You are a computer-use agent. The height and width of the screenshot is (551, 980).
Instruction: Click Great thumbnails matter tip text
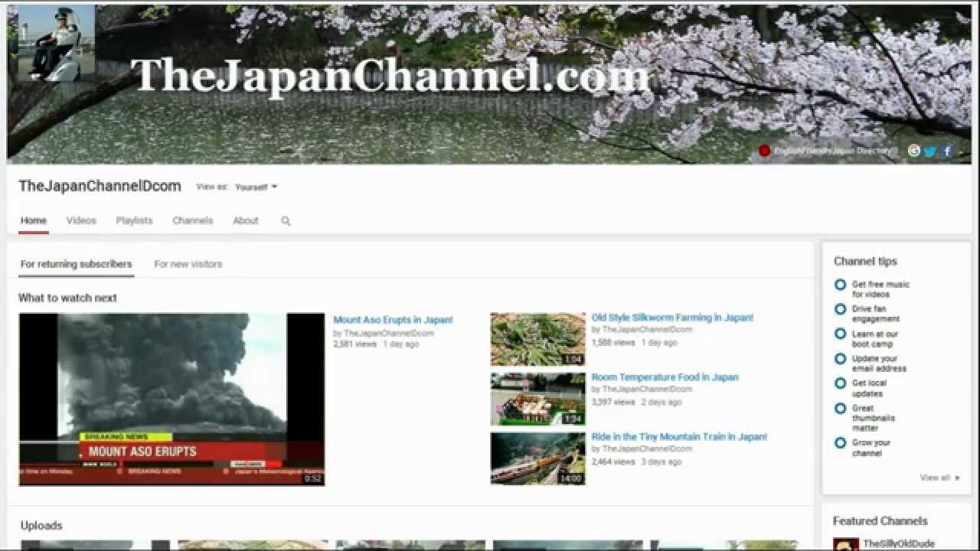point(874,418)
